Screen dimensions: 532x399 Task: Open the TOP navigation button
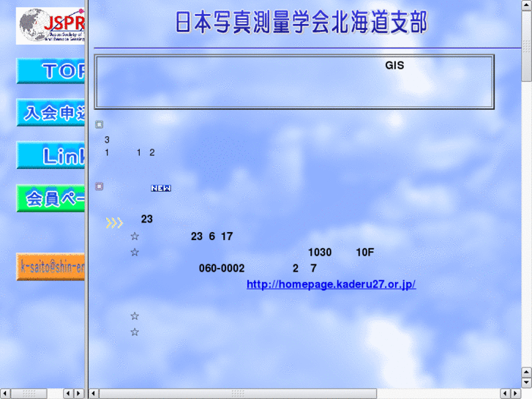(50, 71)
